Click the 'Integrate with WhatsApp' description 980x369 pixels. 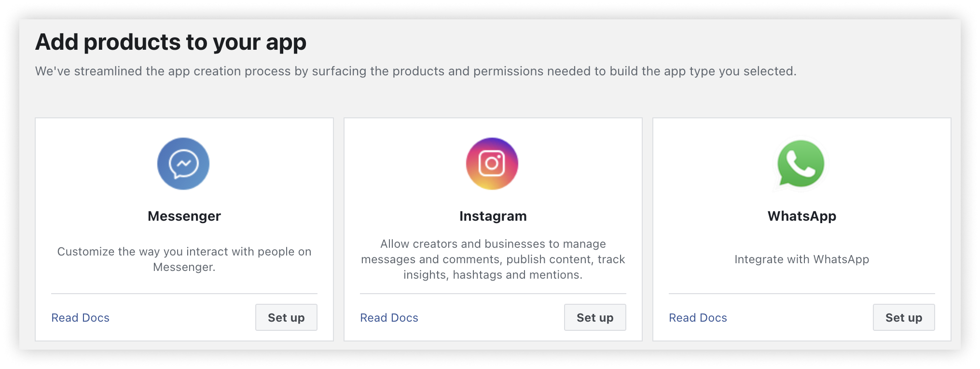[x=802, y=259]
